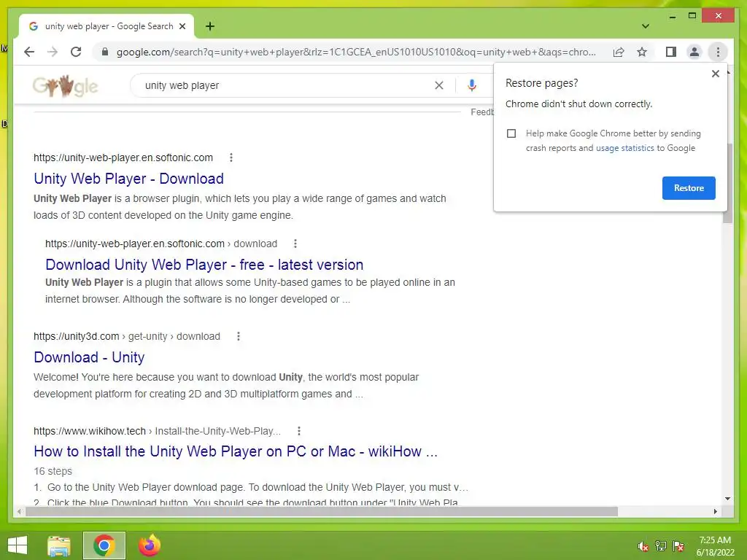Open Unity Web Player - Download result
This screenshot has height=560, width=747.
128,179
